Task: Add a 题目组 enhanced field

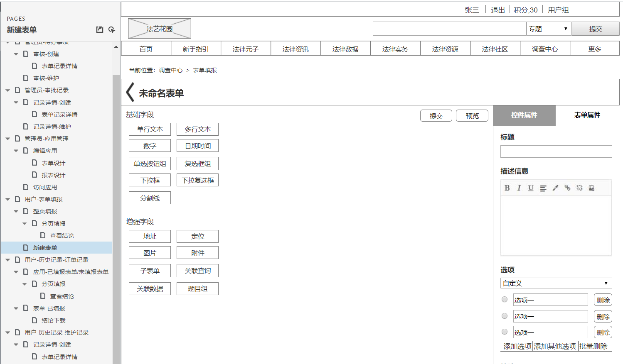Action: [197, 288]
